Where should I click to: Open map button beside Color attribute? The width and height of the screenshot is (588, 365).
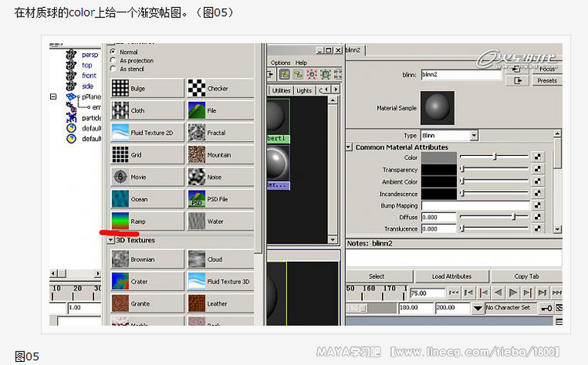537,157
